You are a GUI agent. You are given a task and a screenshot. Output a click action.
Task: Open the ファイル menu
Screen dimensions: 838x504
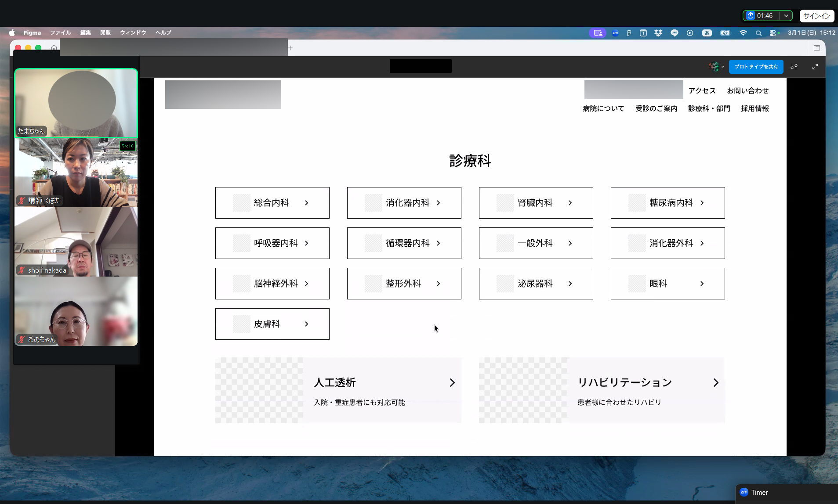pos(60,32)
